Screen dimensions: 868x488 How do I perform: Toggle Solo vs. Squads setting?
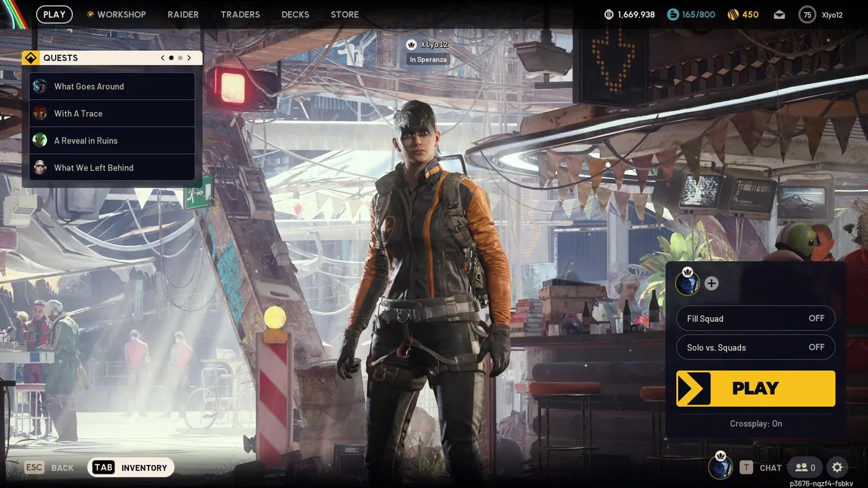[755, 347]
